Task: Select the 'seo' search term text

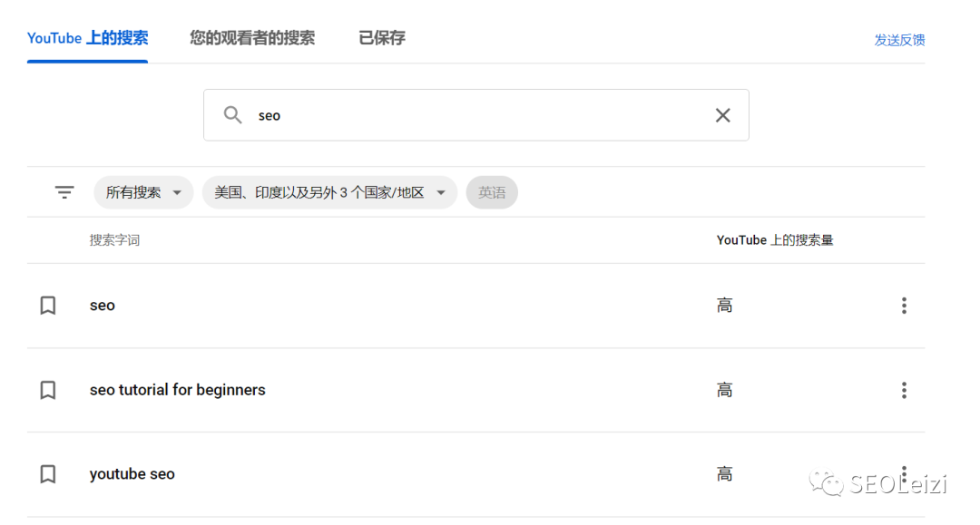Action: click(103, 306)
